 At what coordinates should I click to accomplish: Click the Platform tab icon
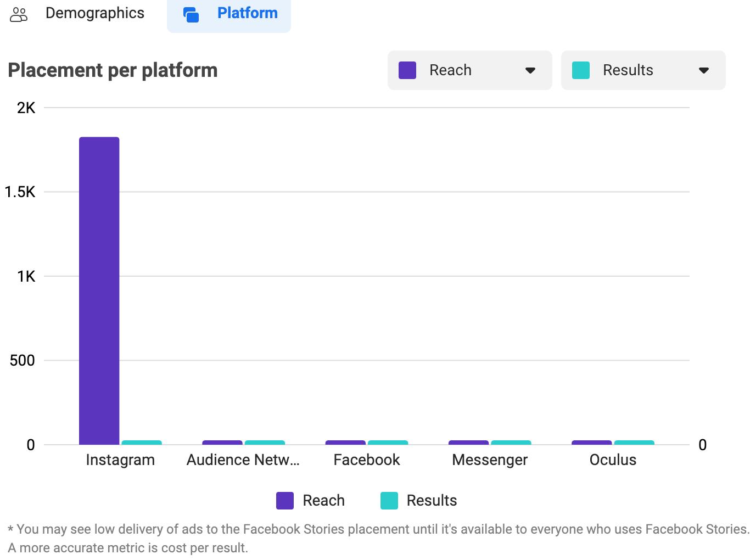(x=191, y=14)
